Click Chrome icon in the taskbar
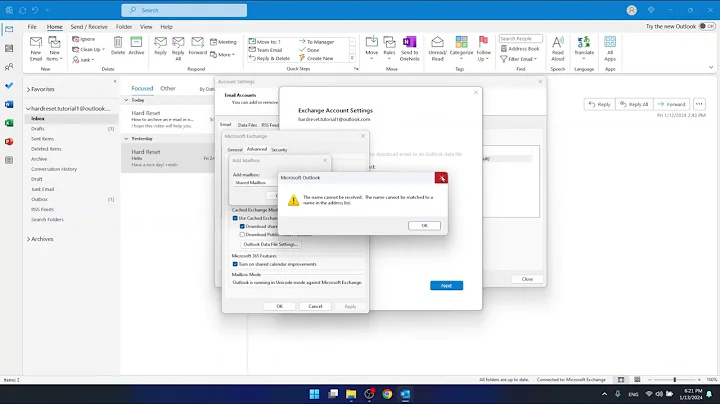The height and width of the screenshot is (404, 720). (x=387, y=394)
